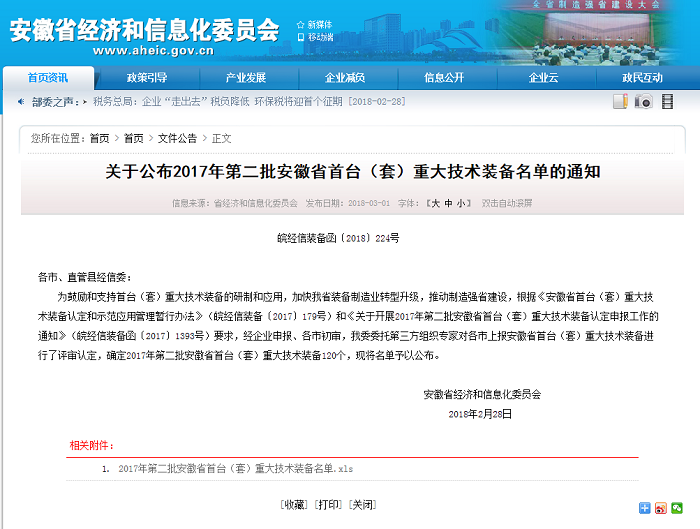Click the 收藏 favorite button
This screenshot has height=529, width=700.
(x=294, y=504)
